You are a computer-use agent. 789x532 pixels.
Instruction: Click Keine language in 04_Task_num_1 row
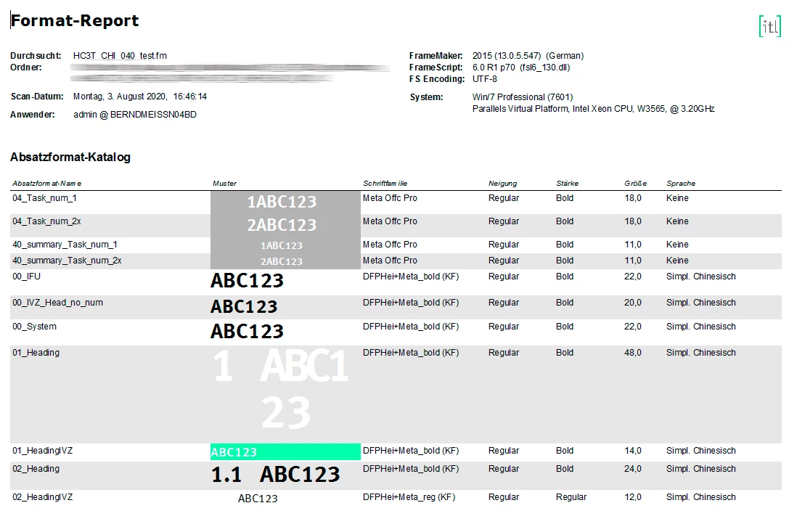(x=677, y=198)
